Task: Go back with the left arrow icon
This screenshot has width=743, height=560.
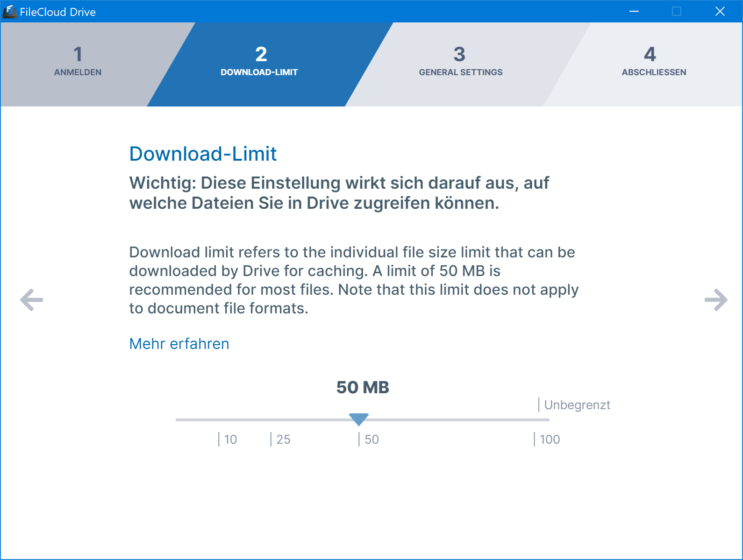Action: tap(32, 300)
